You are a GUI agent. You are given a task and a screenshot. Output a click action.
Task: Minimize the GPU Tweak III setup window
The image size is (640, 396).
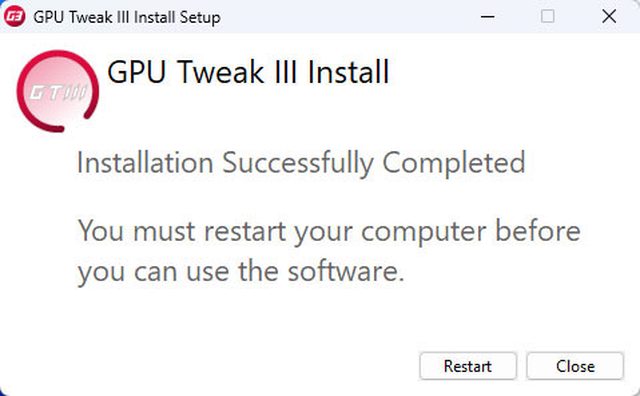click(487, 17)
